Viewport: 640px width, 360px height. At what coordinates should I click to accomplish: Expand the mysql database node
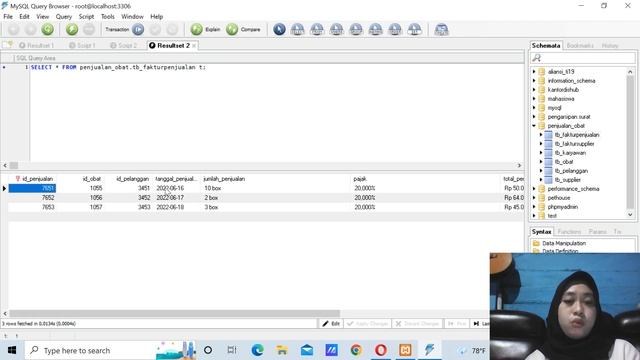click(534, 107)
